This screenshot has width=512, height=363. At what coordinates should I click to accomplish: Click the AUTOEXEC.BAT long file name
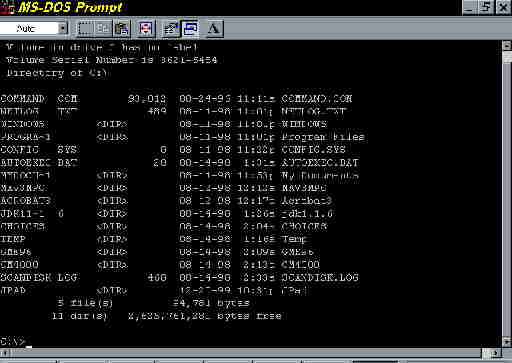pos(320,163)
